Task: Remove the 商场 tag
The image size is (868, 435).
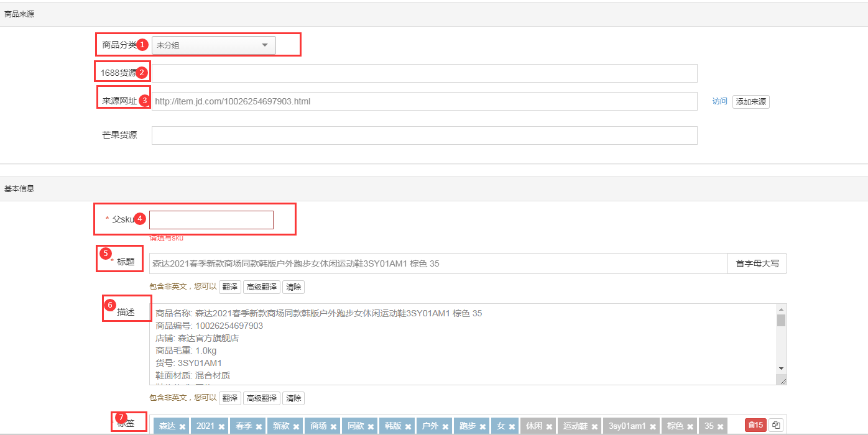Action: click(x=333, y=427)
